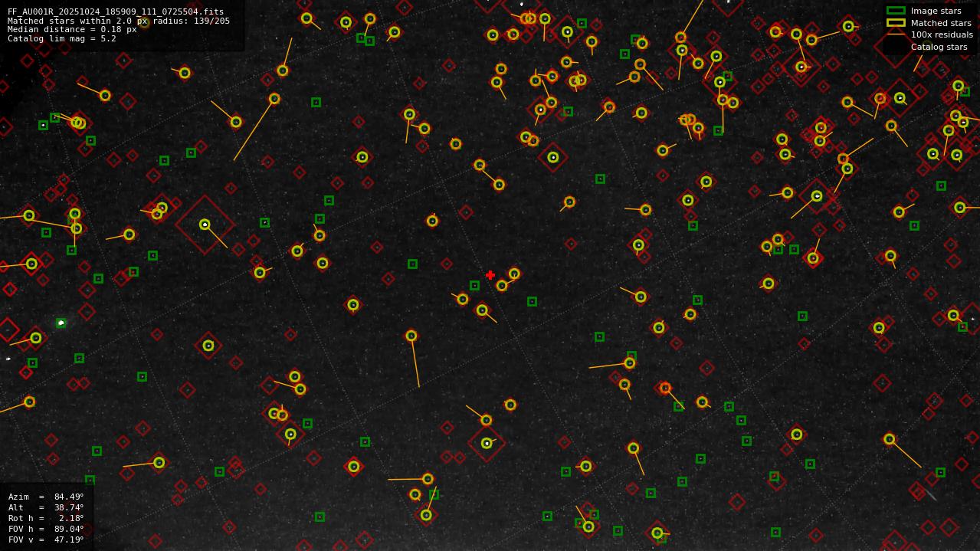Click the 'Image stars' legend label

(x=936, y=11)
